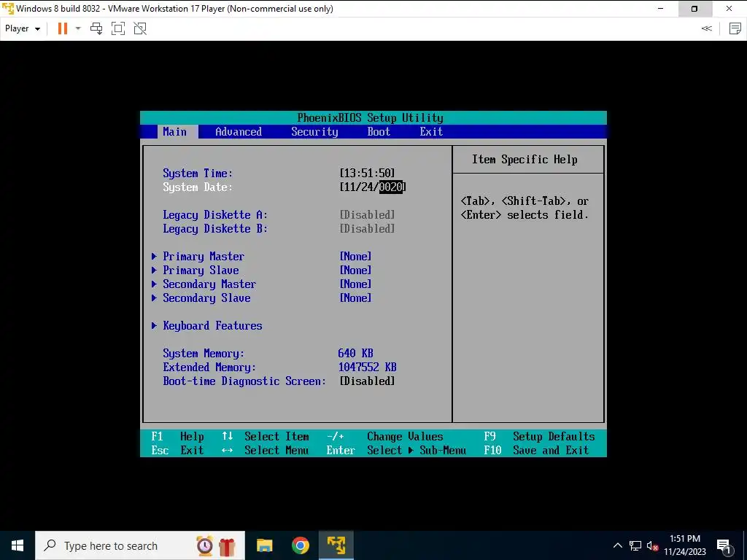Open the Windows Start menu
747x560 pixels.
tap(18, 545)
